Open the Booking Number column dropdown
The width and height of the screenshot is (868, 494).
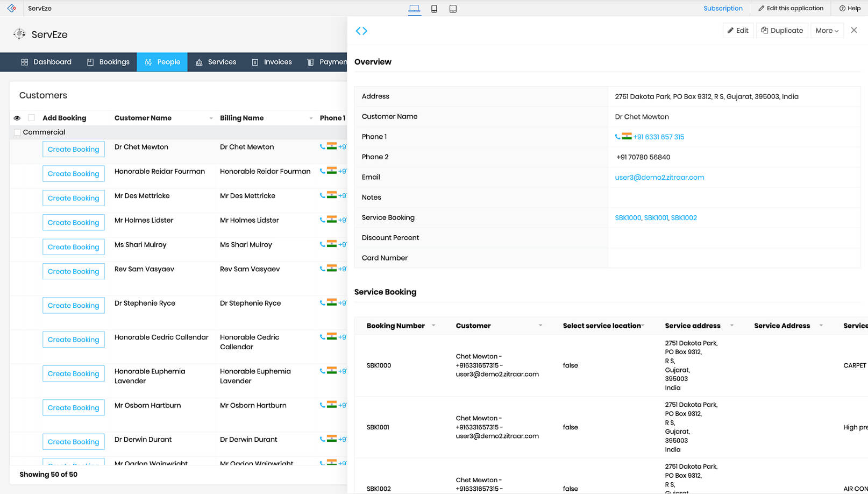pyautogui.click(x=433, y=325)
